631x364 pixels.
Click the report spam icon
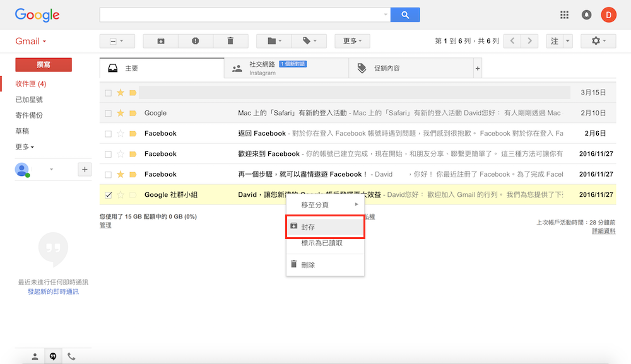click(196, 41)
